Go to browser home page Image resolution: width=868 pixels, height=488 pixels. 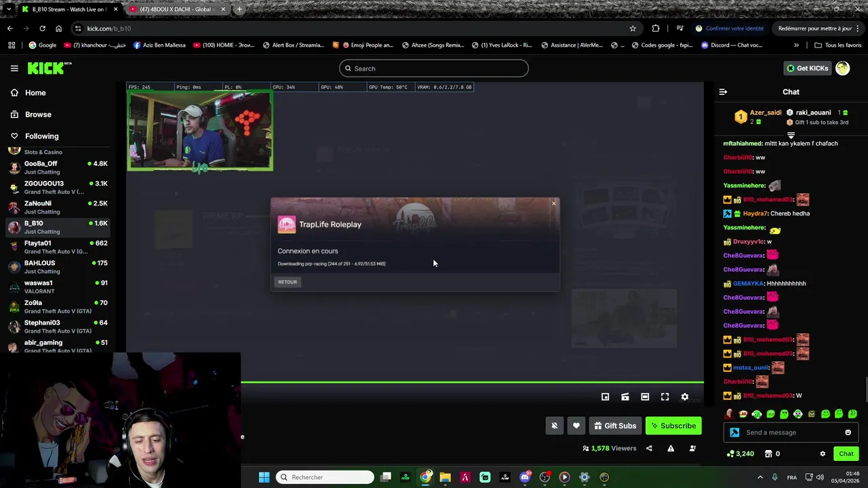click(58, 28)
